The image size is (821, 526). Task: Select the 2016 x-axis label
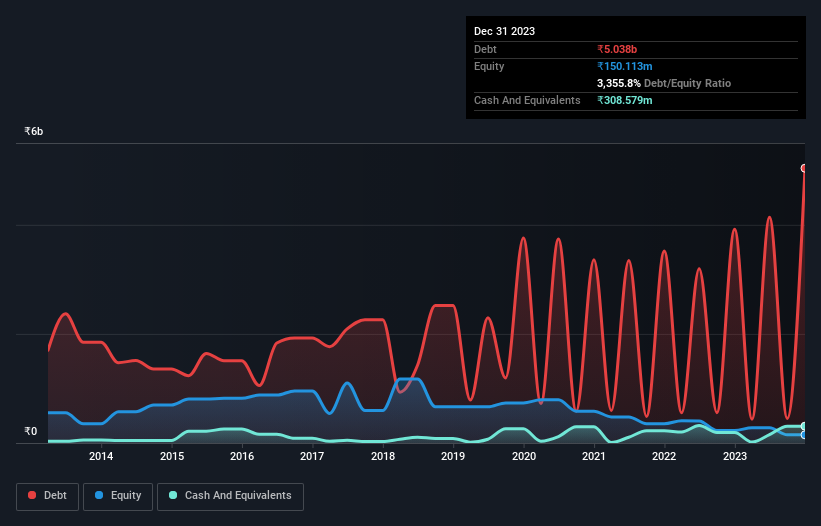(242, 456)
